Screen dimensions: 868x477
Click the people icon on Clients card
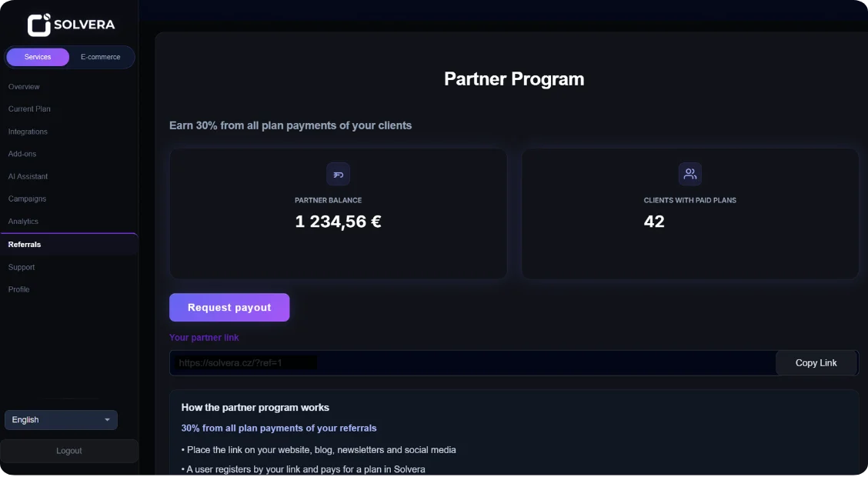tap(689, 174)
